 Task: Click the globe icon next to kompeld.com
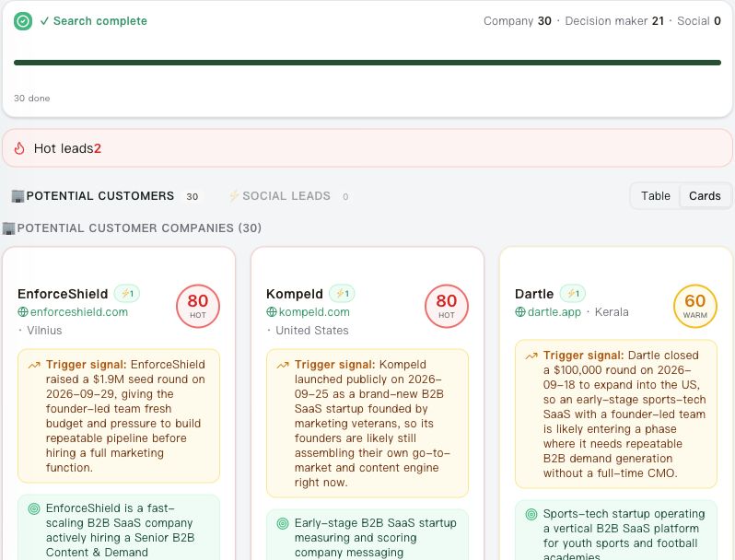(x=271, y=311)
